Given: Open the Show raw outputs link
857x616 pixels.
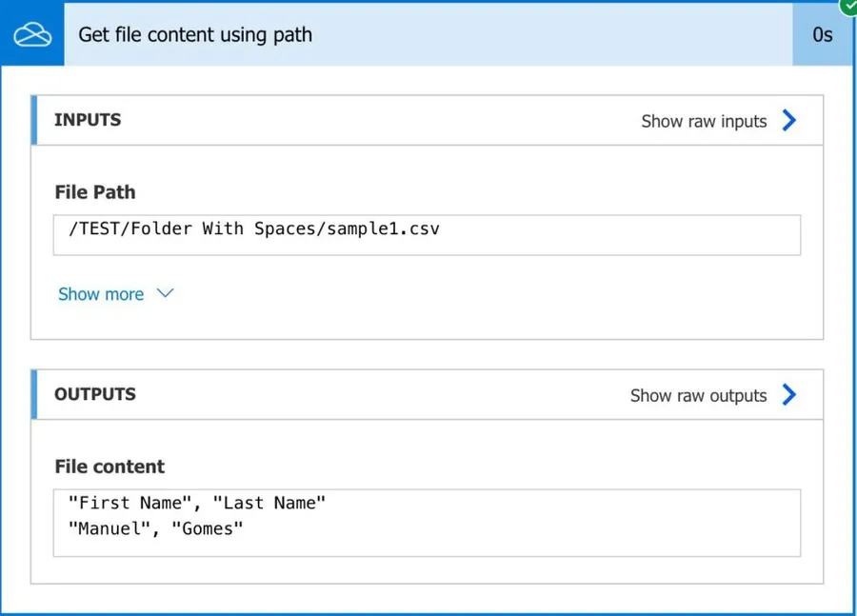Looking at the screenshot, I should [698, 395].
